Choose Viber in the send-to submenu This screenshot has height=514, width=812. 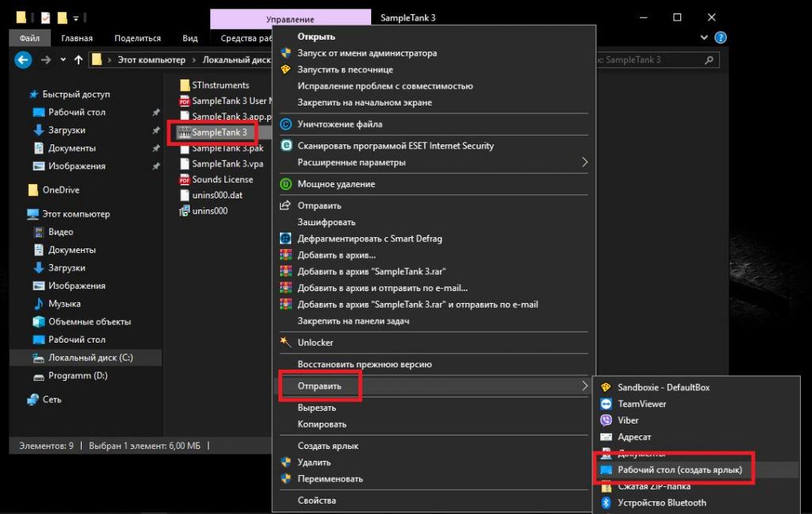tap(628, 420)
